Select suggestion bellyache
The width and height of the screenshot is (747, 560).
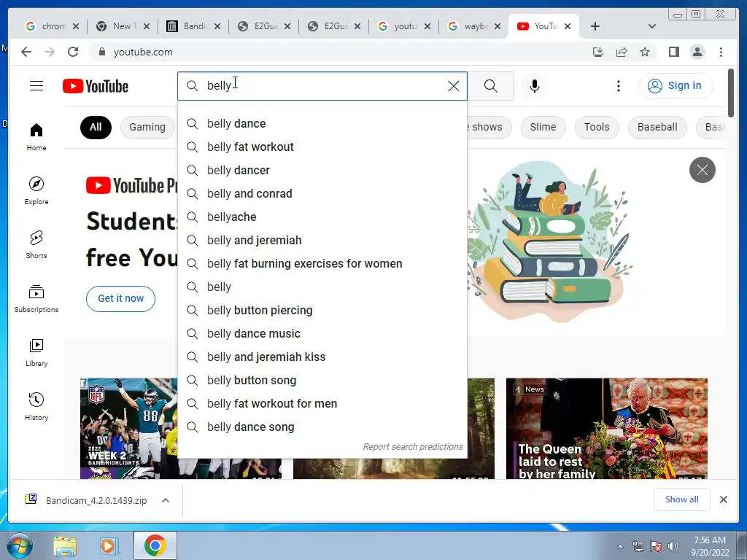point(322,217)
